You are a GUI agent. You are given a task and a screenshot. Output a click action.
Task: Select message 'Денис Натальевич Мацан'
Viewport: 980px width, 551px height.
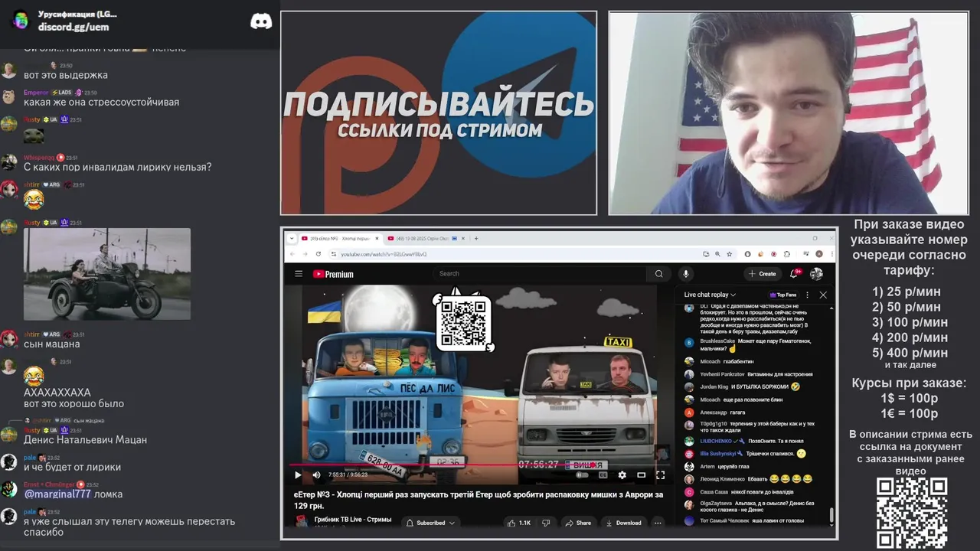click(x=85, y=440)
